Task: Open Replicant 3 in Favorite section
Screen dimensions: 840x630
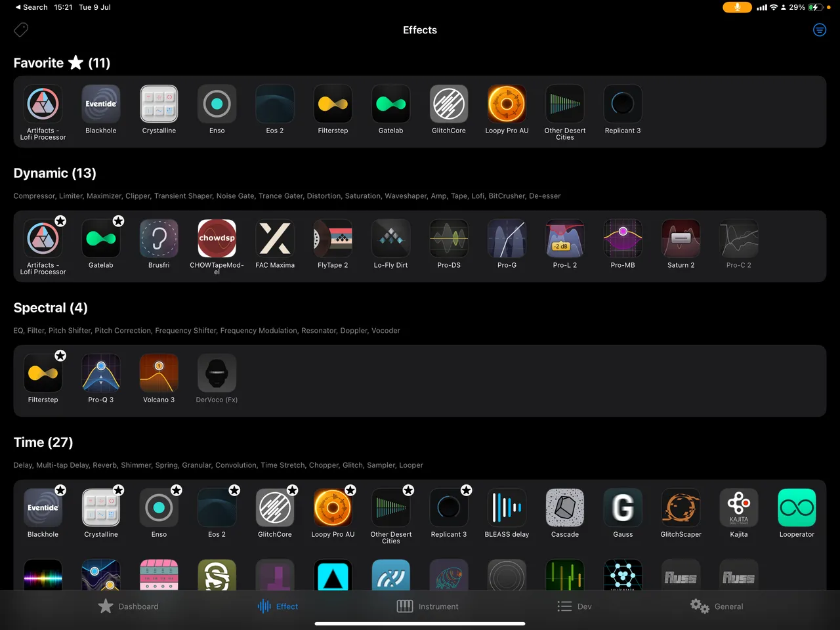Action: coord(623,104)
